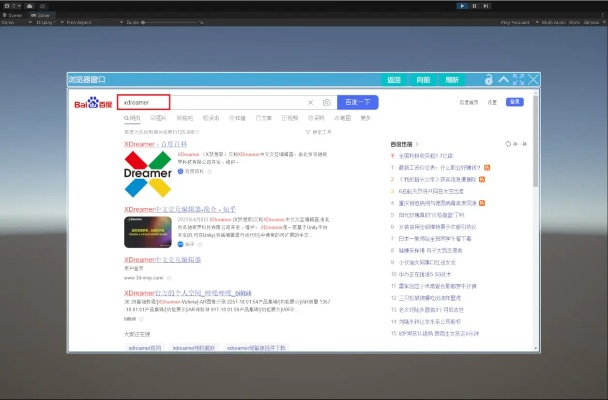Click the 百度一下 search button
The width and height of the screenshot is (608, 400).
[x=356, y=102]
